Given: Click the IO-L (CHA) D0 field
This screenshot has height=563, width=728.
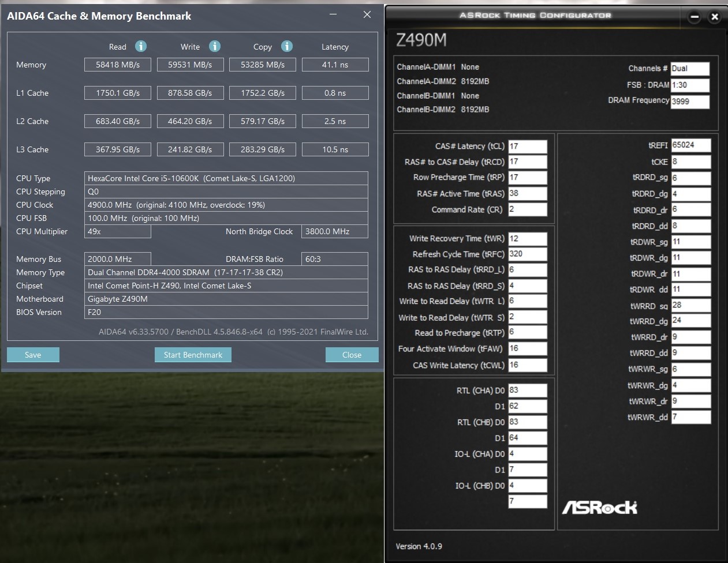Looking at the screenshot, I should [x=528, y=454].
